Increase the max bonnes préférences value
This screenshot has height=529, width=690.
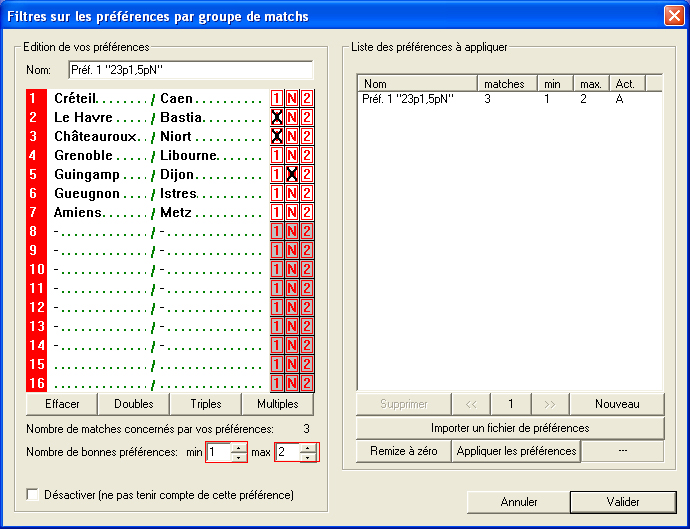point(308,448)
